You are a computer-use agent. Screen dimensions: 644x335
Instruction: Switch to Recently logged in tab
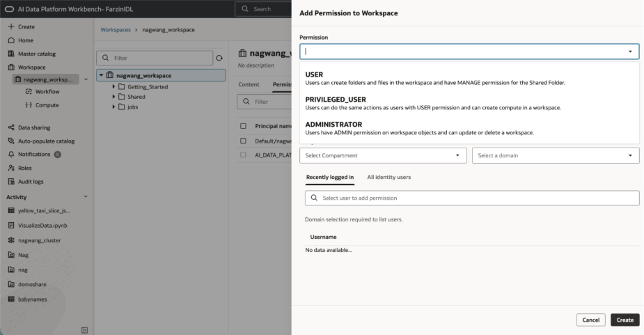tap(330, 177)
